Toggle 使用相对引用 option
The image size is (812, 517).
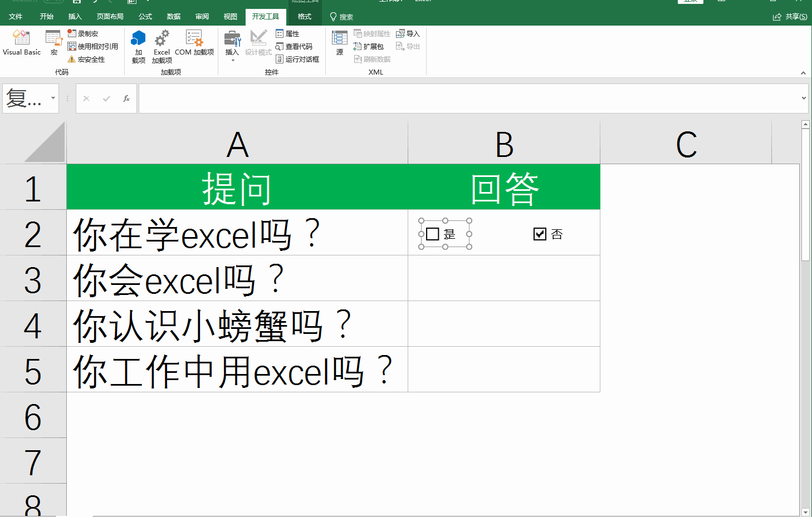click(x=92, y=46)
